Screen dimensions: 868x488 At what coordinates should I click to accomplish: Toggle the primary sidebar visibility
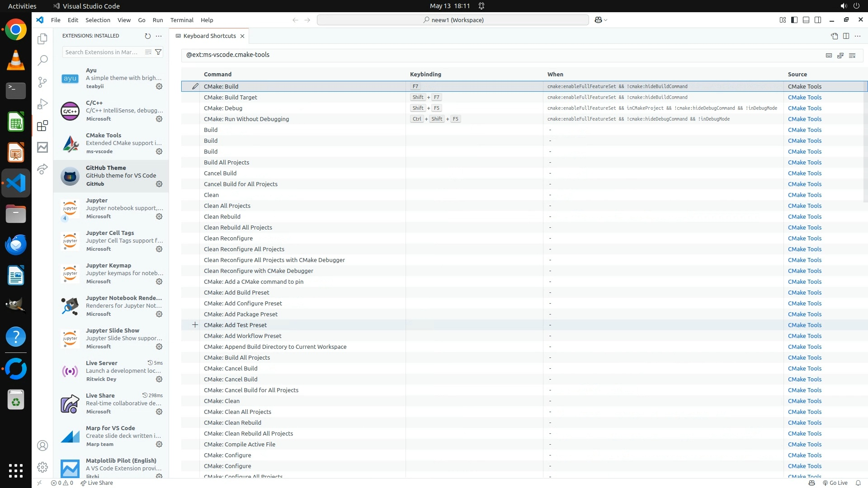(794, 20)
